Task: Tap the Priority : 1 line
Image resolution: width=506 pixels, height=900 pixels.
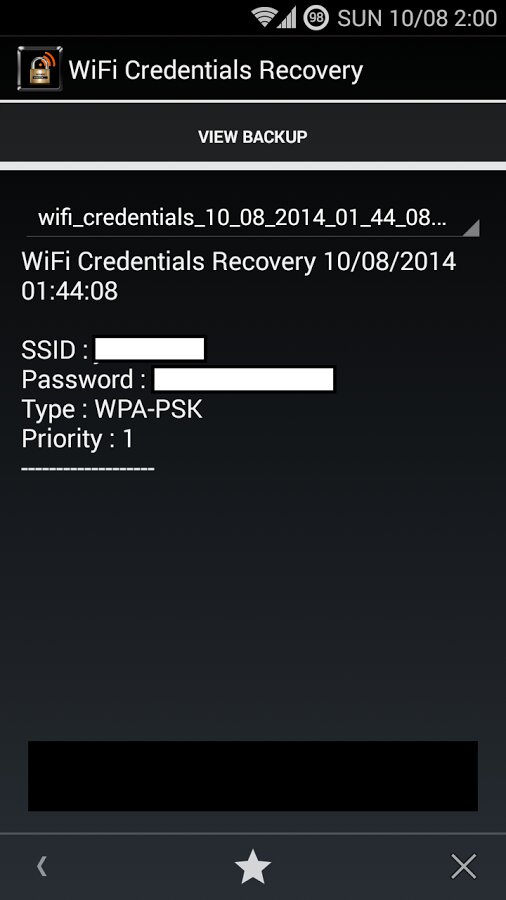Action: point(77,439)
